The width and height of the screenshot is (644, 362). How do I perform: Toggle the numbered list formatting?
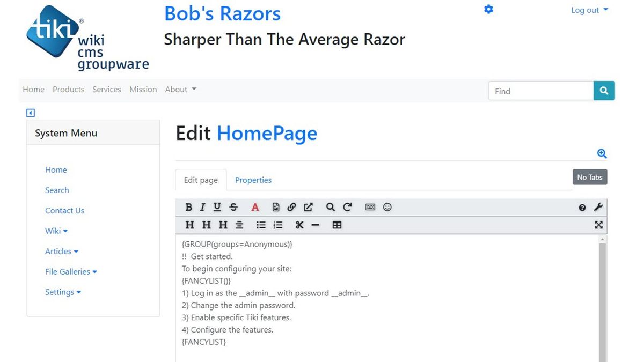pos(277,225)
